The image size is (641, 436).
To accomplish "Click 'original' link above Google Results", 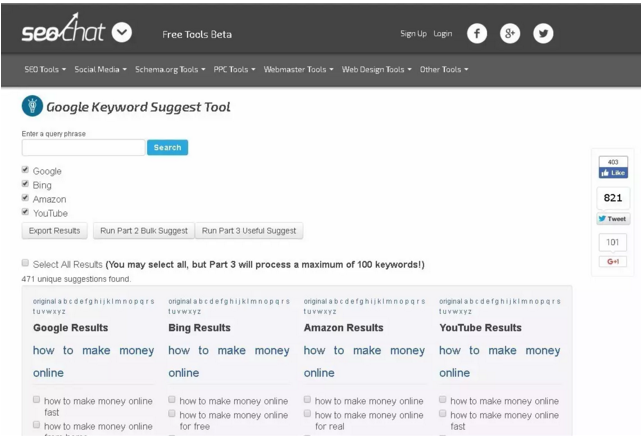I will coord(44,302).
